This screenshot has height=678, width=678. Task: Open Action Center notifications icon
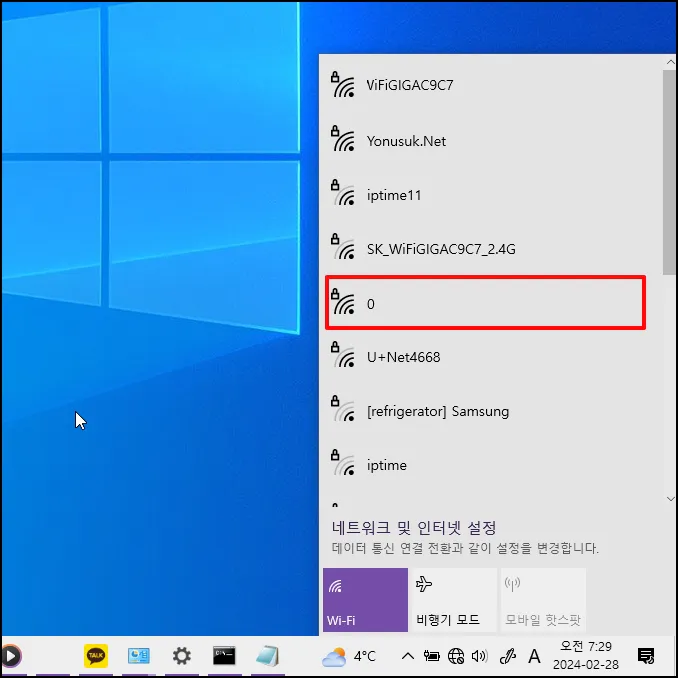(x=646, y=656)
